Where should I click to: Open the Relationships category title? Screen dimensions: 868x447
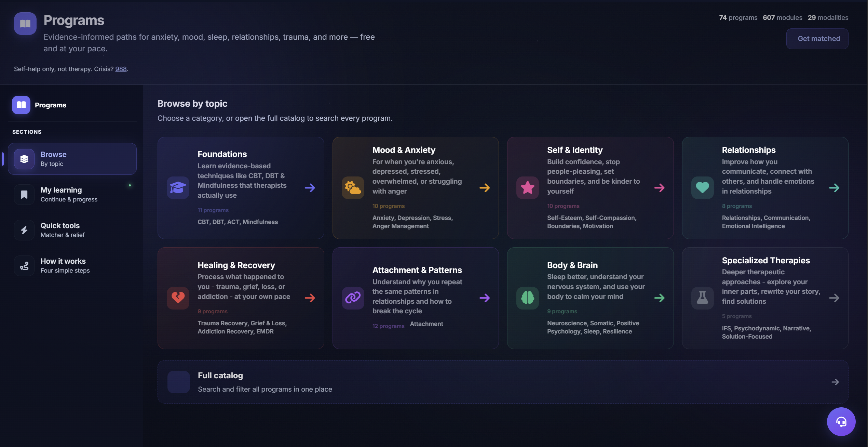click(x=749, y=150)
